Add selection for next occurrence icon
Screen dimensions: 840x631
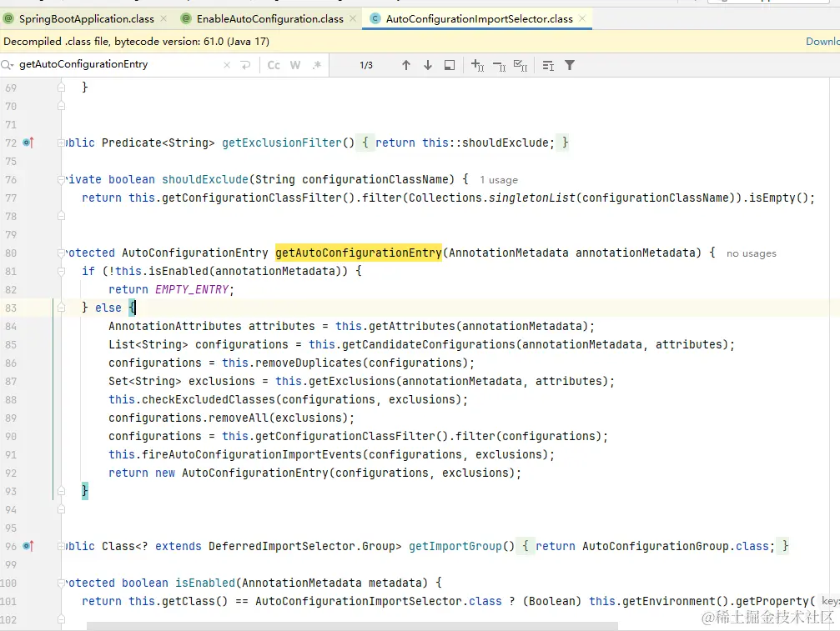pos(477,65)
